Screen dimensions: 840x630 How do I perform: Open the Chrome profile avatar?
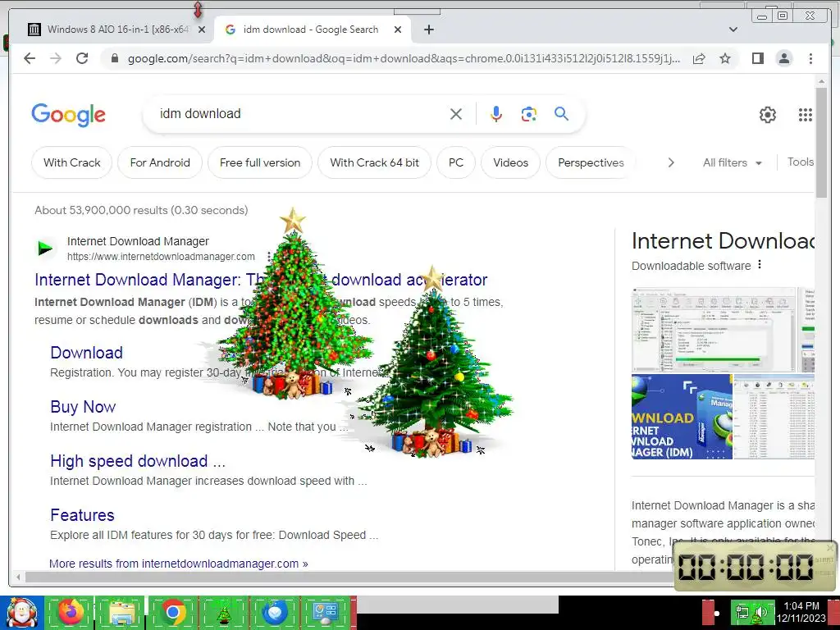(x=783, y=58)
